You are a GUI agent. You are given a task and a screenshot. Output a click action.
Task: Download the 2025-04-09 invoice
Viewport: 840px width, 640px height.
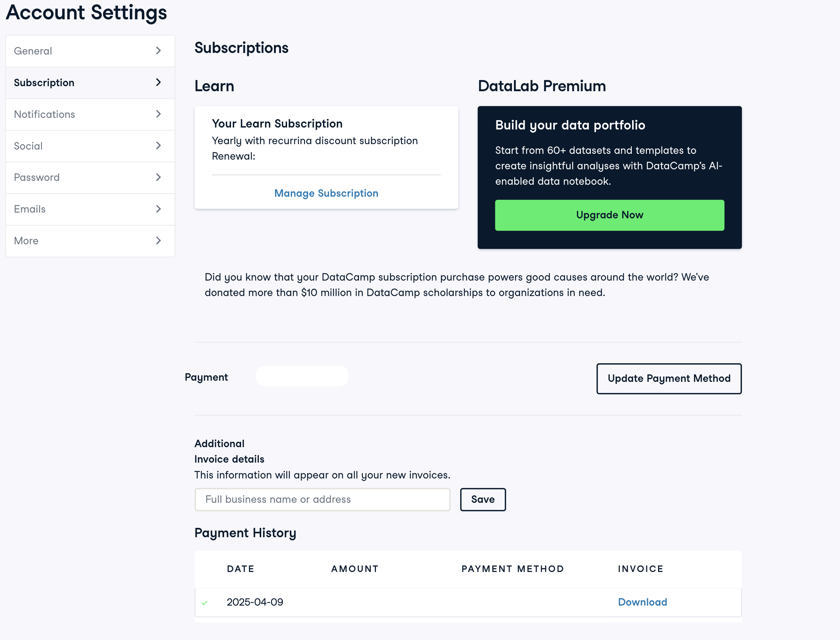pyautogui.click(x=643, y=602)
